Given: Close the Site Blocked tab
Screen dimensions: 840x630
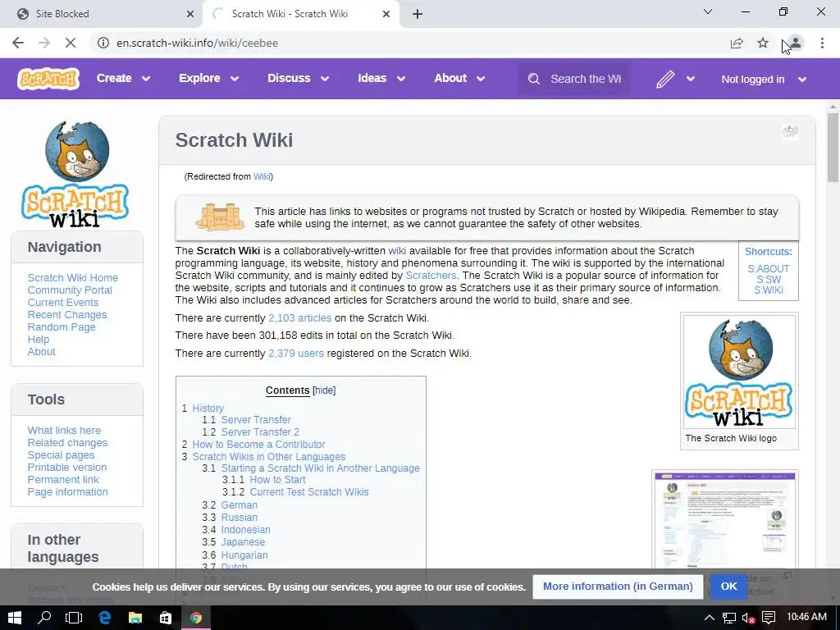Looking at the screenshot, I should click(190, 14).
